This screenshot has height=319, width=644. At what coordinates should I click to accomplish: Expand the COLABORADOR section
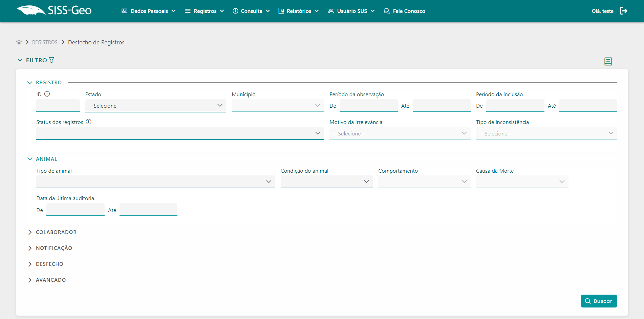(x=30, y=232)
